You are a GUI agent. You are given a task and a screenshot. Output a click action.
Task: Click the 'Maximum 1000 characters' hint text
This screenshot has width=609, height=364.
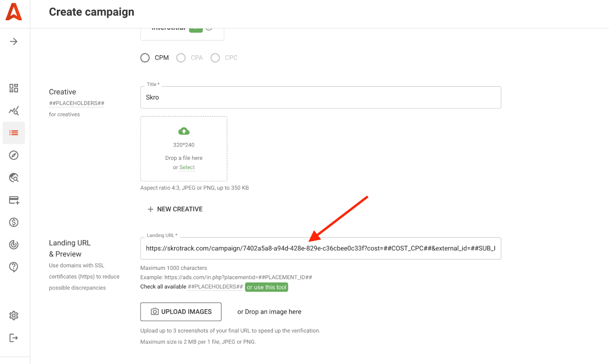click(x=174, y=268)
